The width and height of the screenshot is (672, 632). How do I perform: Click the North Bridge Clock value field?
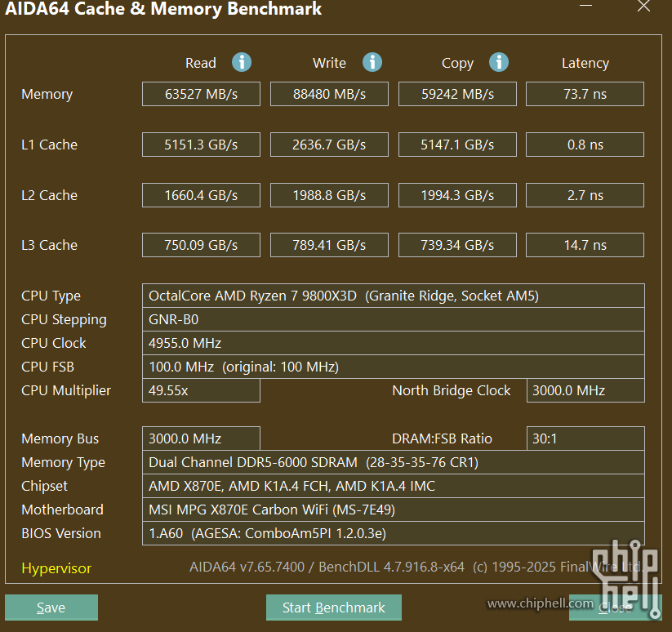click(585, 390)
